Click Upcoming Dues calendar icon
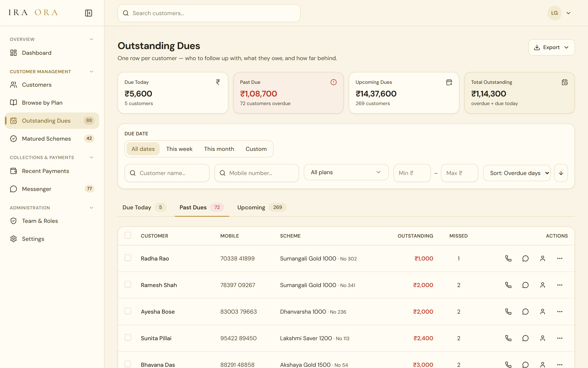588x368 pixels. click(449, 82)
